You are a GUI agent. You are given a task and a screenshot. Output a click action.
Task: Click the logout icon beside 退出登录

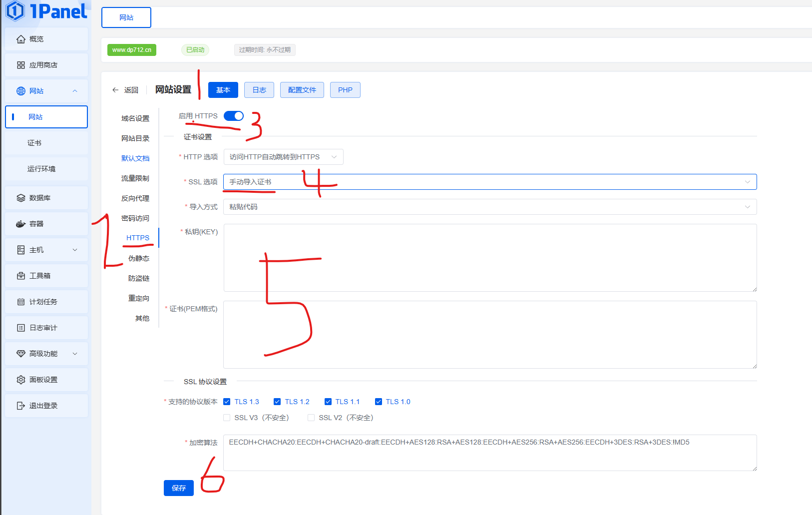pyautogui.click(x=20, y=406)
